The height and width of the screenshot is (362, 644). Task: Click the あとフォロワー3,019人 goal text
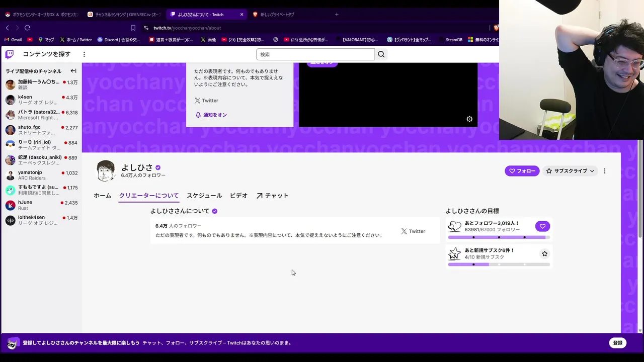tap(492, 223)
